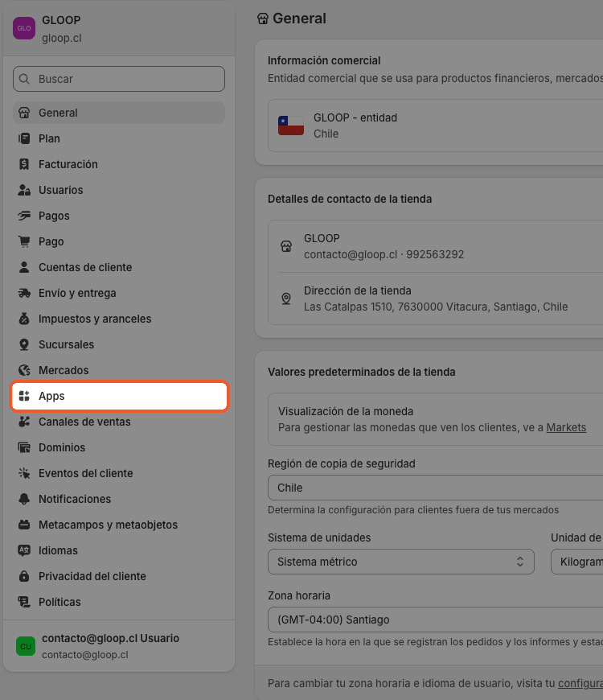Image resolution: width=603 pixels, height=700 pixels.
Task: Open the GLOOP - entidad business card
Action: [435, 126]
